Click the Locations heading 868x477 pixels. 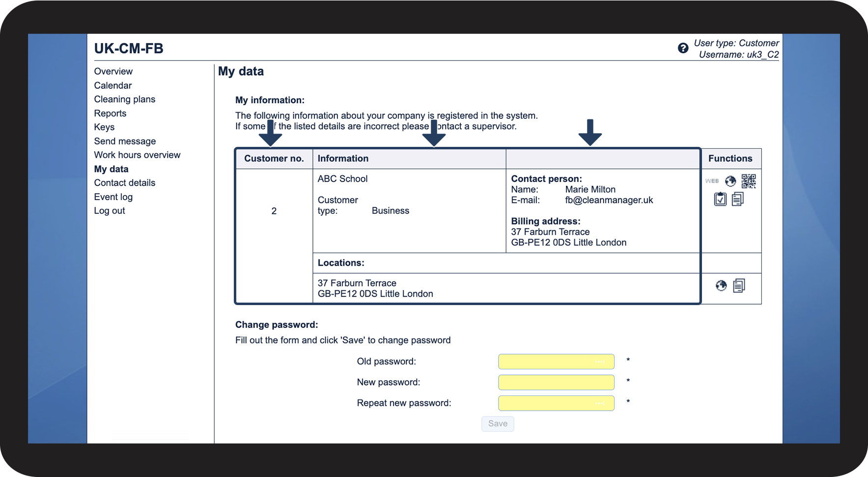tap(341, 263)
